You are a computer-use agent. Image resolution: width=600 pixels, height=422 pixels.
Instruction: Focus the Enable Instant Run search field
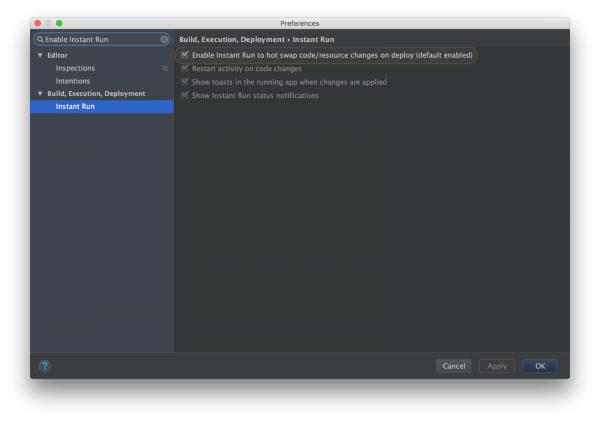click(102, 39)
